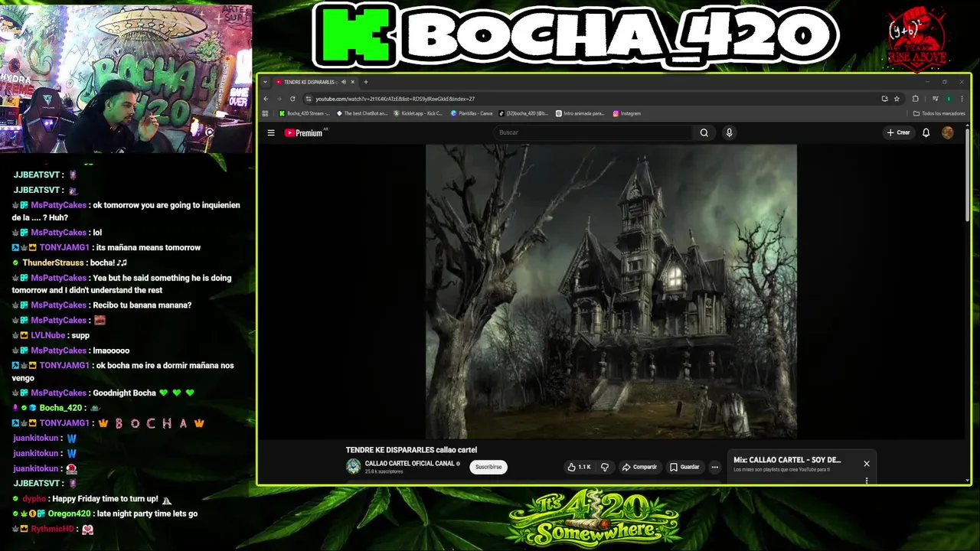Open Instagram bookmark
The width and height of the screenshot is (980, 551).
[x=626, y=113]
